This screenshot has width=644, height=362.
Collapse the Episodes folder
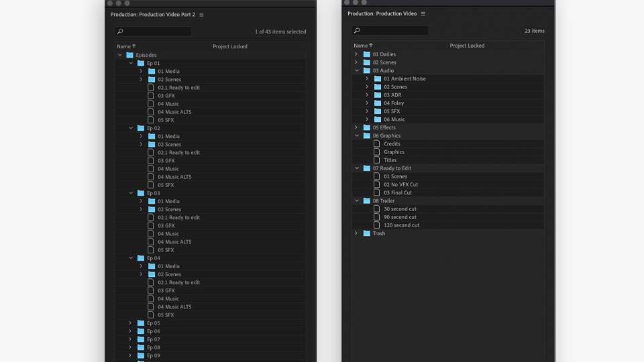pos(120,55)
